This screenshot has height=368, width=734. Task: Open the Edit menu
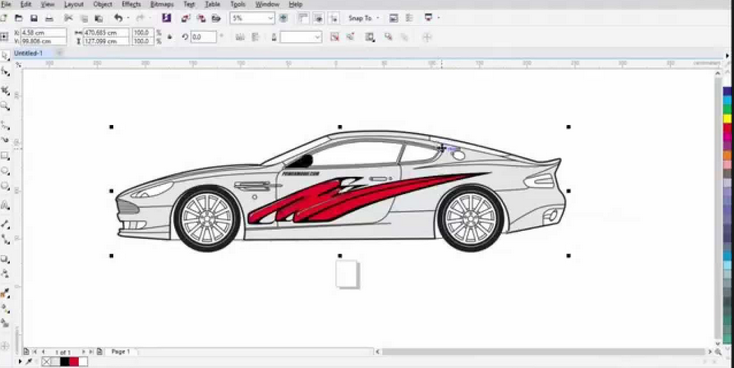(26, 4)
